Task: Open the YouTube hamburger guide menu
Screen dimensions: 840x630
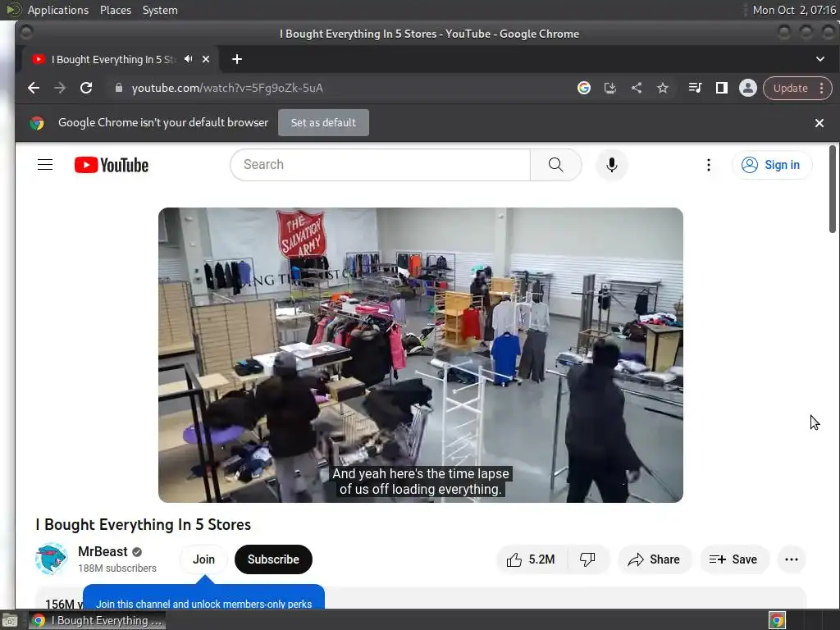Action: (45, 164)
